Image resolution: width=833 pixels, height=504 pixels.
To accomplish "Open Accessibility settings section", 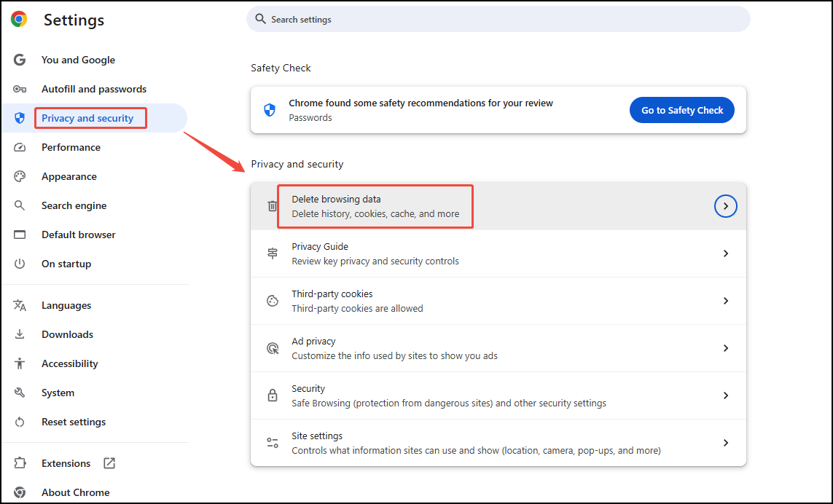I will tap(69, 363).
